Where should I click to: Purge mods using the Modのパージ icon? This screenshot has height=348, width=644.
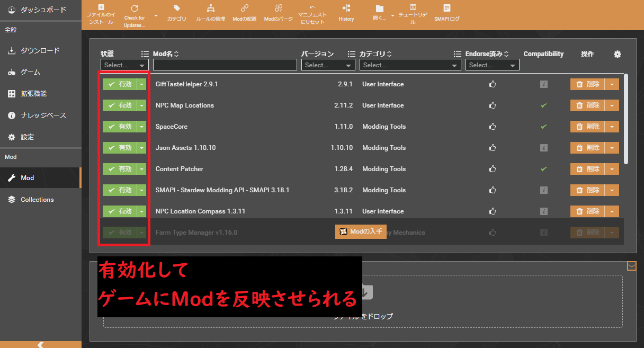(x=279, y=12)
